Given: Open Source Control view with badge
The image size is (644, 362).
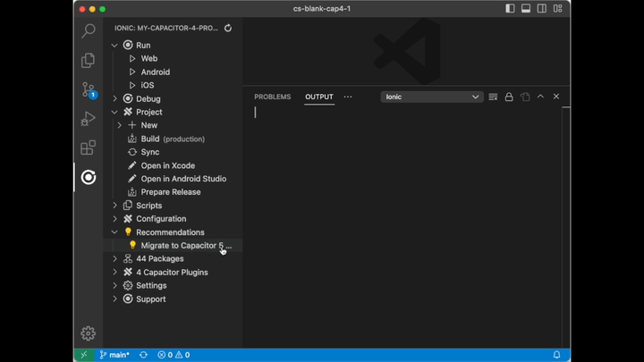Looking at the screenshot, I should click(89, 90).
